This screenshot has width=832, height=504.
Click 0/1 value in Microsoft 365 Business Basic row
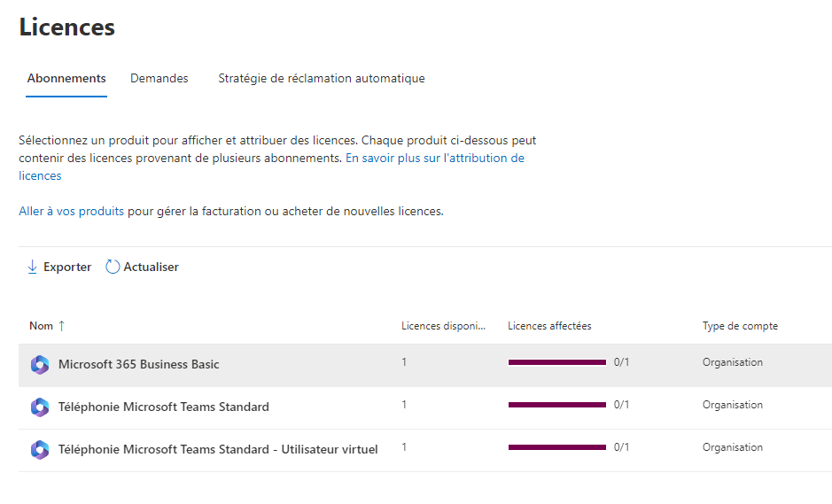click(621, 362)
